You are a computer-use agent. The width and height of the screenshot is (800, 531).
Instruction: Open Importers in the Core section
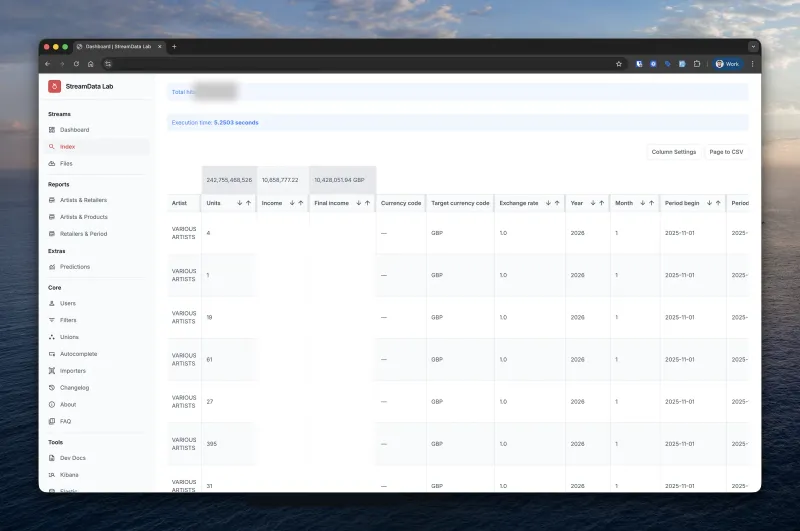pos(72,371)
